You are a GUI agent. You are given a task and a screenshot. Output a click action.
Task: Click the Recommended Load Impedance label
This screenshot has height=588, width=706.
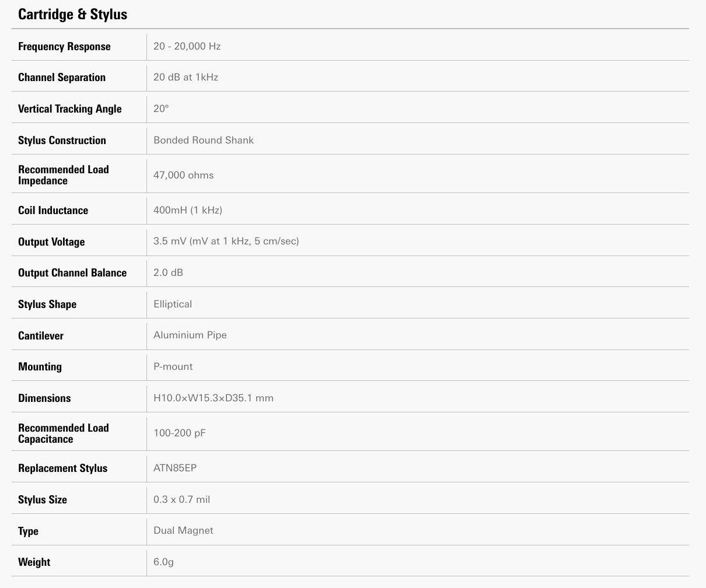(x=63, y=175)
